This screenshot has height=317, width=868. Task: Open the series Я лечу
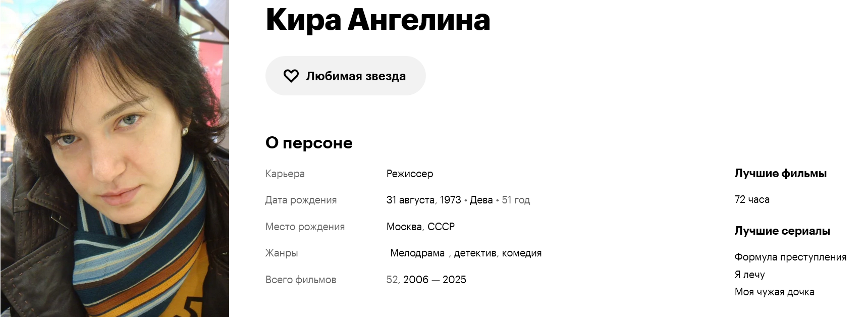(749, 275)
